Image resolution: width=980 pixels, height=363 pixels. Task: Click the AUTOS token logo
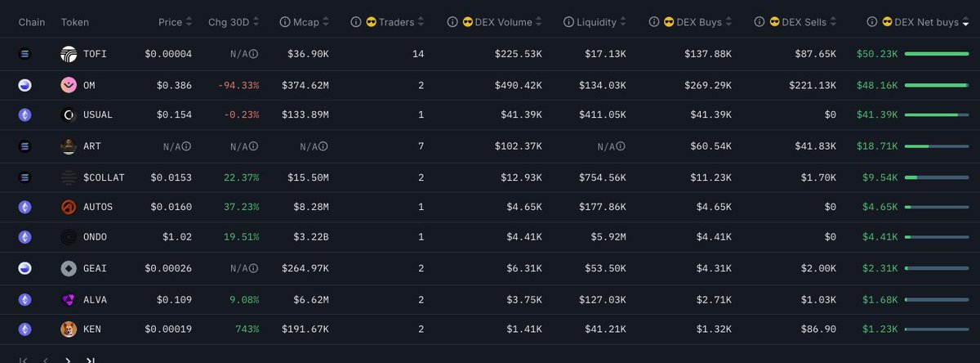point(69,207)
